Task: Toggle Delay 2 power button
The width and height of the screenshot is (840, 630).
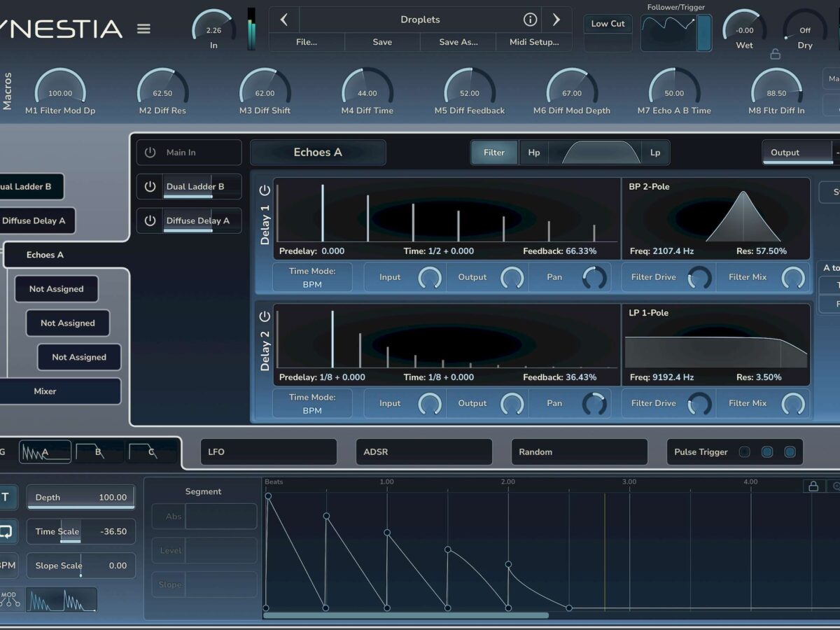Action: (265, 316)
